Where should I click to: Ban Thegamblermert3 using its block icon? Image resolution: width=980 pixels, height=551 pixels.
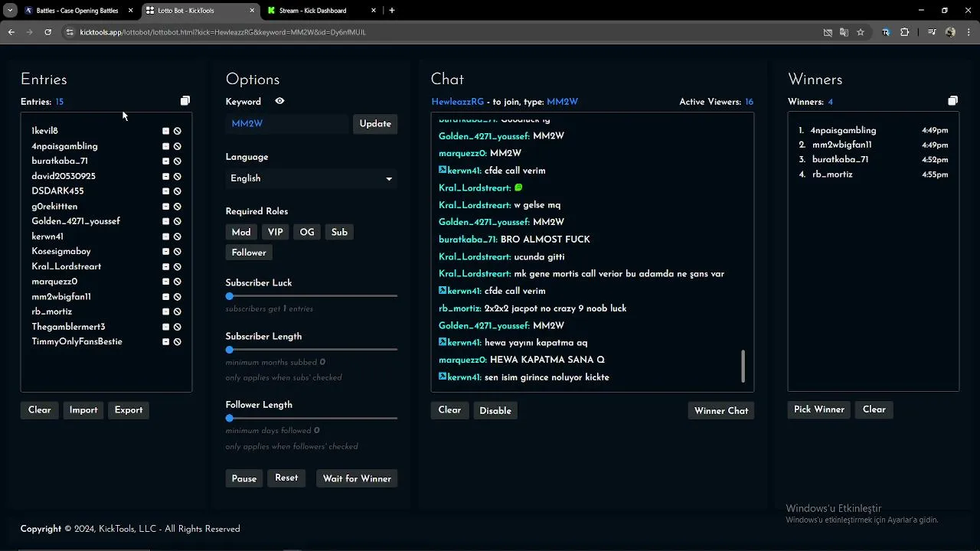click(177, 327)
